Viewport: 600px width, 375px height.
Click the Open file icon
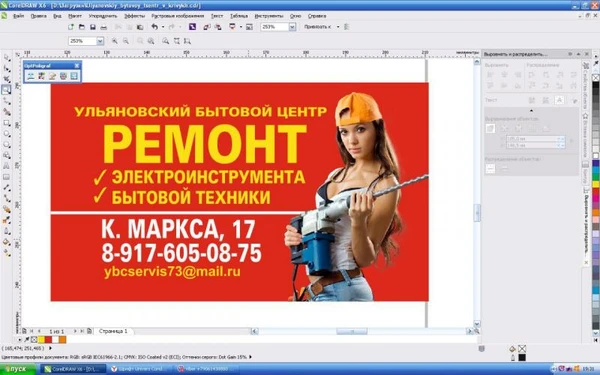(82, 27)
